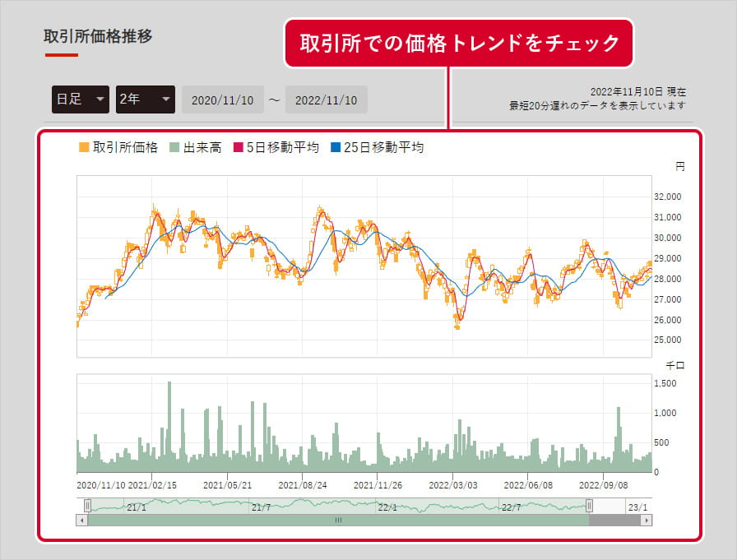Click the 最短20分遅れ data delay notice
This screenshot has height=560, width=737.
point(597,106)
